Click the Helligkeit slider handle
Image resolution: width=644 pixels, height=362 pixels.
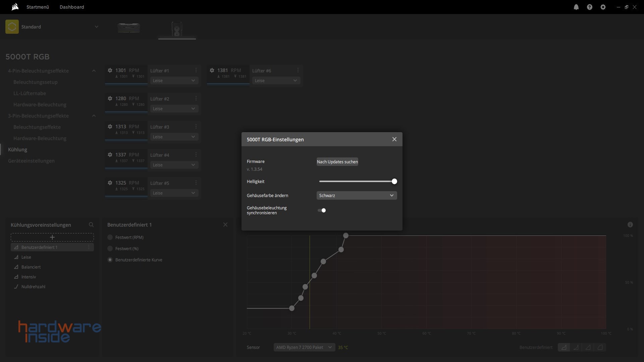tap(394, 182)
